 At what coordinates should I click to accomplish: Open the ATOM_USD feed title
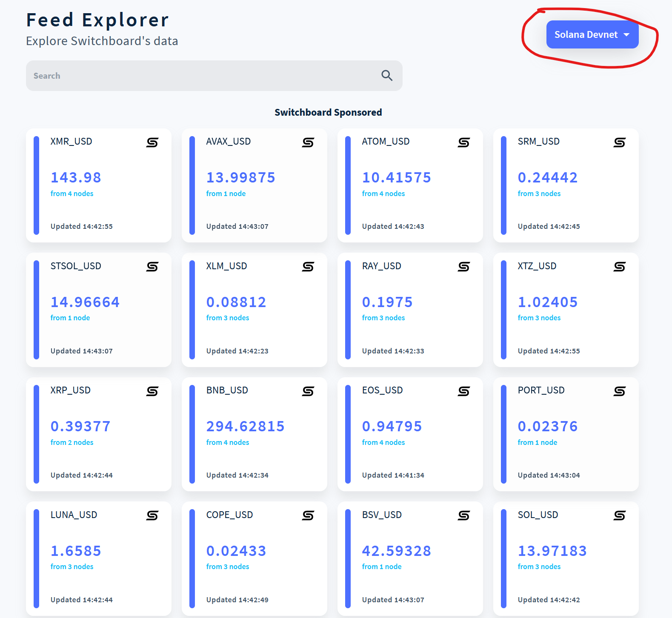[386, 141]
